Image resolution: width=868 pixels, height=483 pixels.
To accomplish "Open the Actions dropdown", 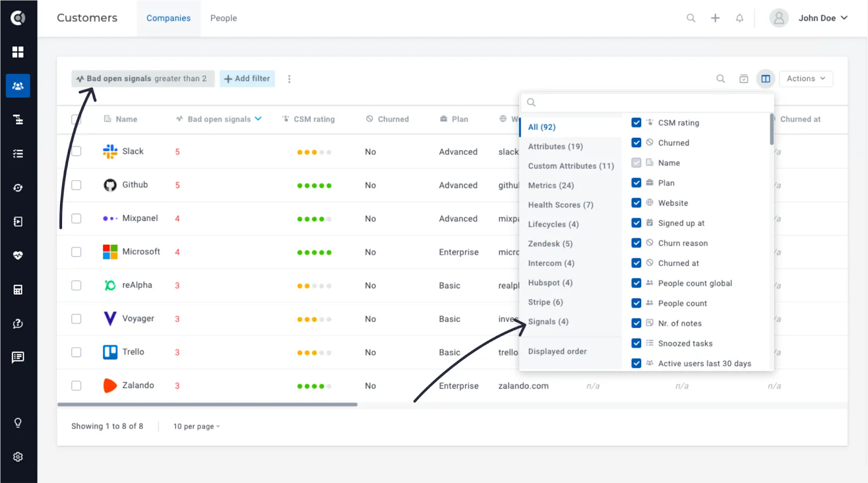I will (x=806, y=79).
